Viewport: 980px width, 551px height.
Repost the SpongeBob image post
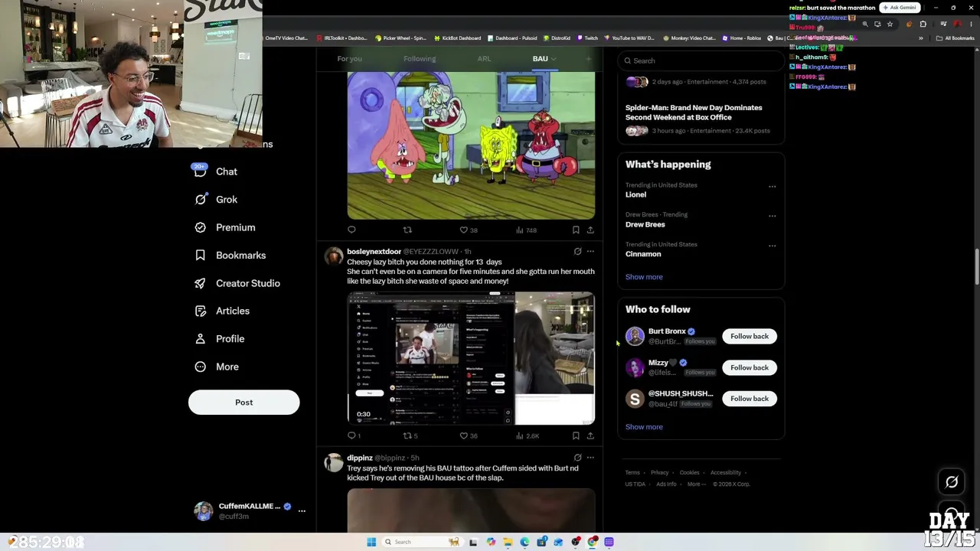407,230
